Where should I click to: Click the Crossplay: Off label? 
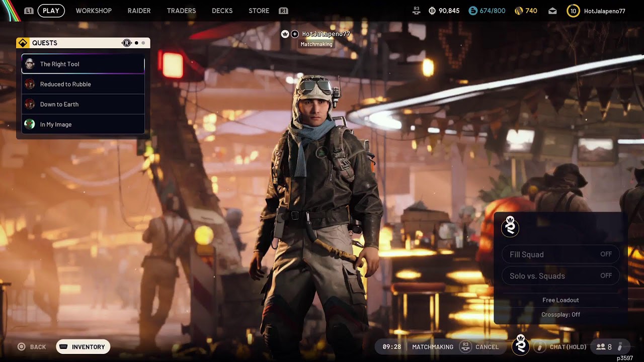560,314
